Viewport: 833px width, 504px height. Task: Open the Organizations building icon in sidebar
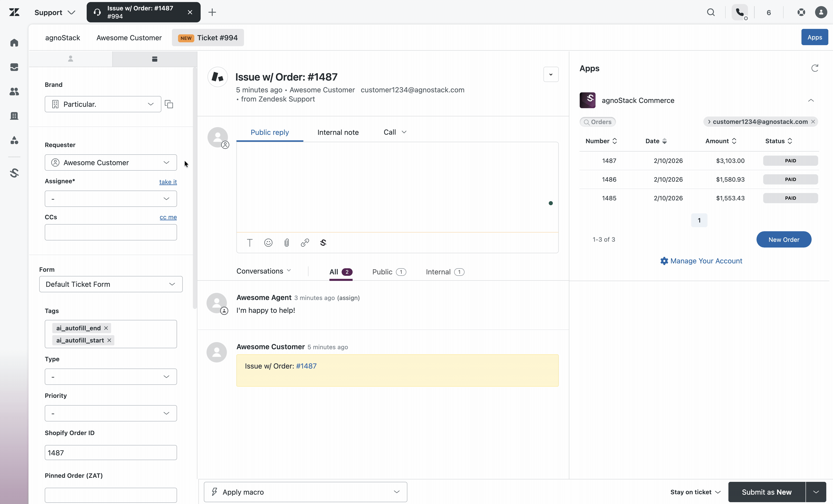[x=14, y=116]
